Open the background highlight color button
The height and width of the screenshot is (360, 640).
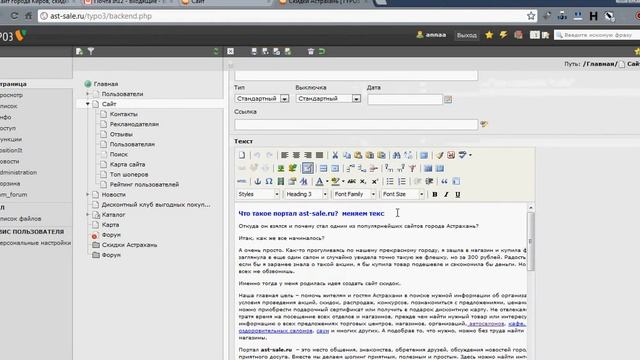click(337, 181)
